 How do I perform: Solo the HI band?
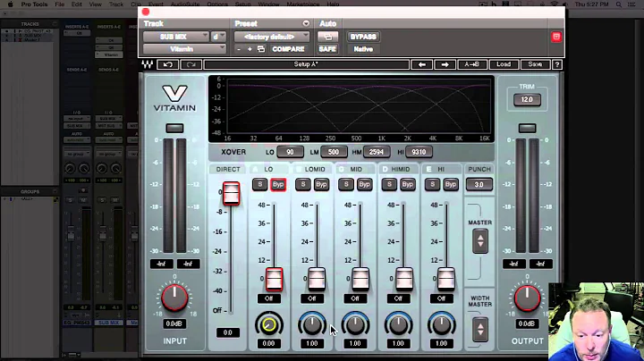pos(432,184)
